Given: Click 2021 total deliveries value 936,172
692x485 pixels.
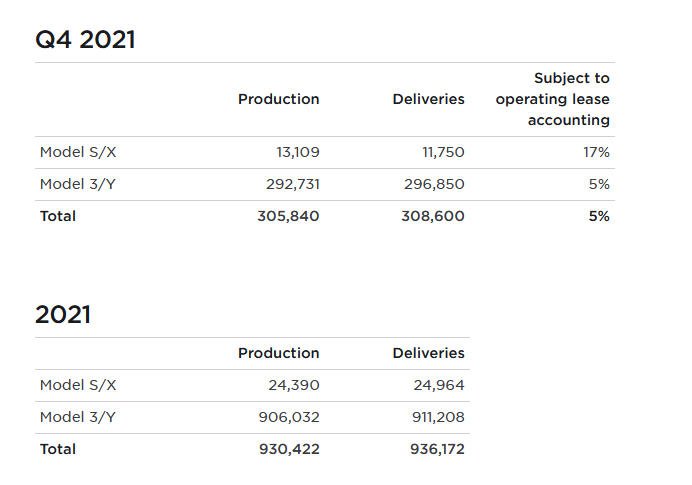Looking at the screenshot, I should 437,449.
